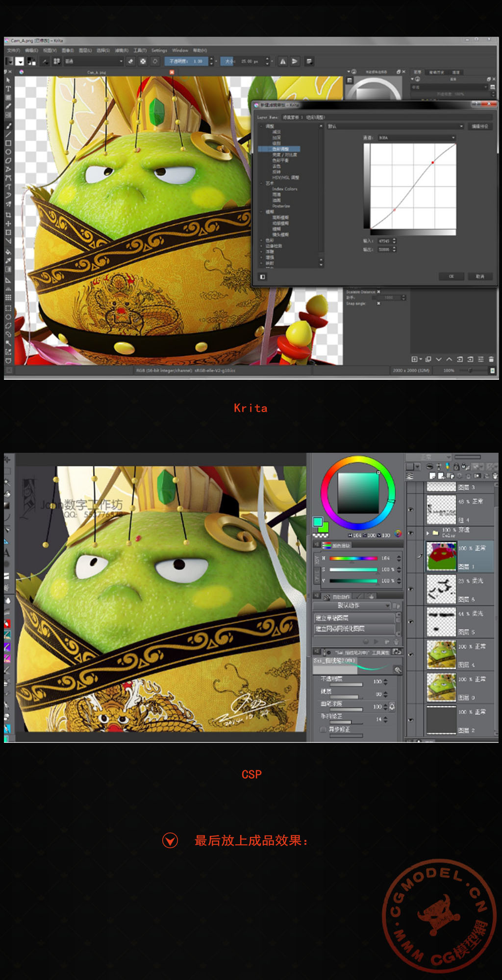This screenshot has width=502, height=980.
Task: Duplicate layer icon in Krita layers panel
Action: (x=428, y=359)
